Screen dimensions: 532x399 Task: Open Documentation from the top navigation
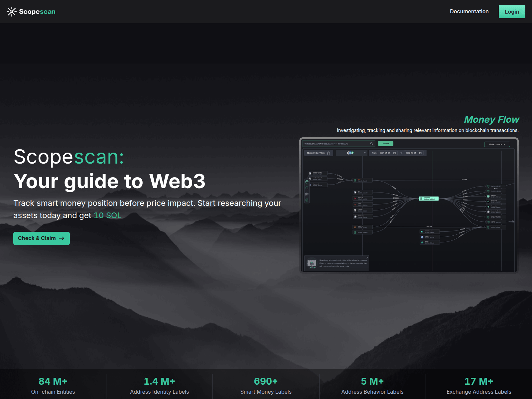click(469, 11)
